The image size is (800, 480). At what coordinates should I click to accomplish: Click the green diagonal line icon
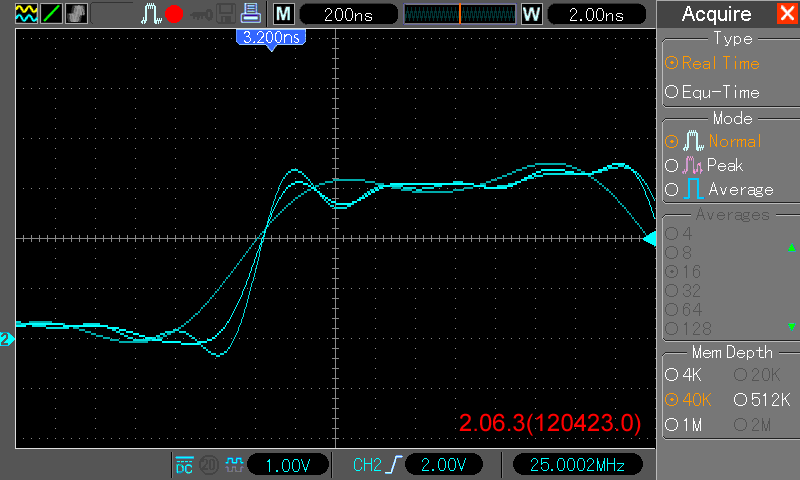pyautogui.click(x=51, y=14)
